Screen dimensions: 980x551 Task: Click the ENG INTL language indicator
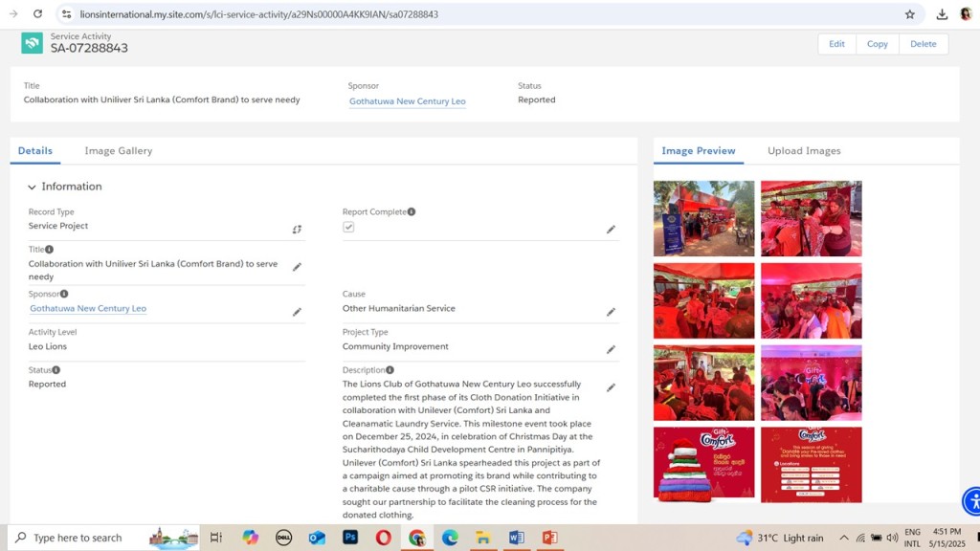912,538
